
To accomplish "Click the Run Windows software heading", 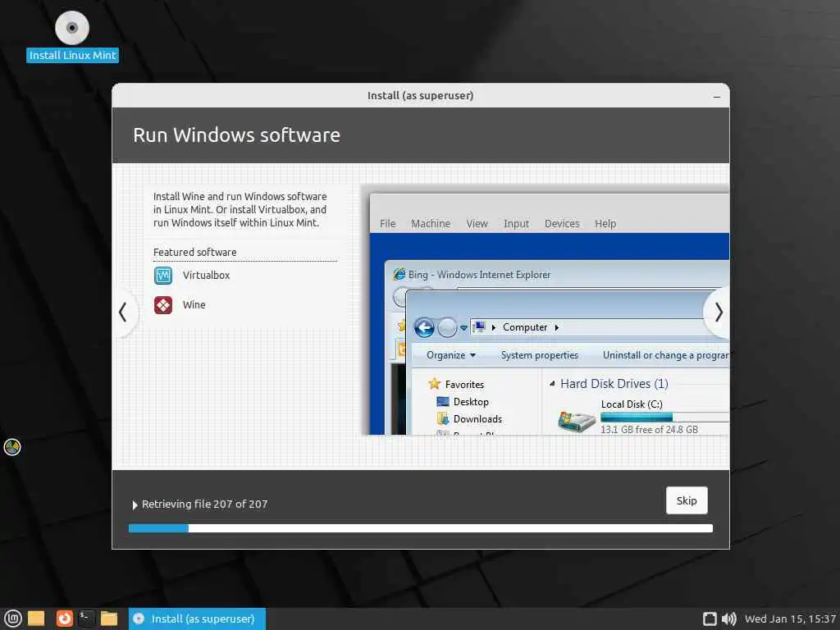I will tap(237, 135).
